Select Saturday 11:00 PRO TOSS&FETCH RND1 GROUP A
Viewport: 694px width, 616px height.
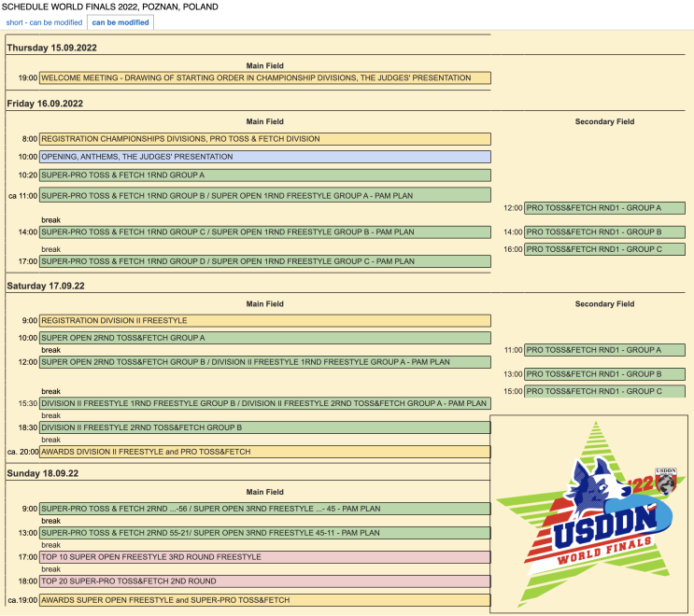point(604,350)
